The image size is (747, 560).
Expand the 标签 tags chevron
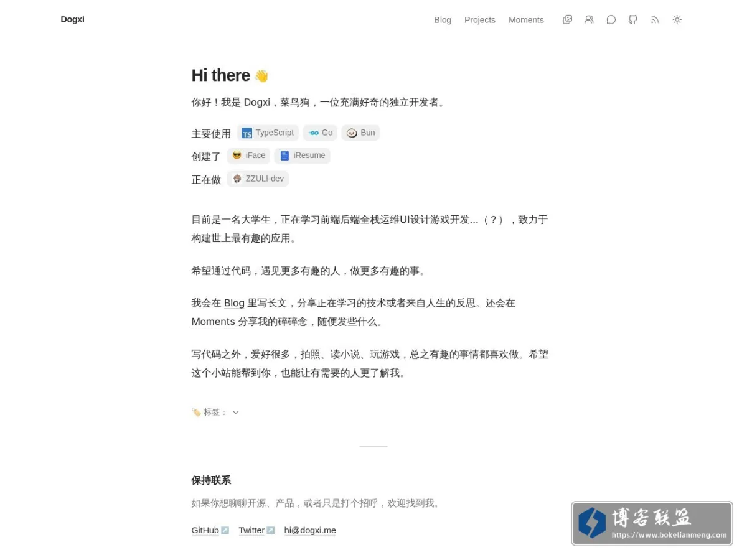pyautogui.click(x=236, y=412)
